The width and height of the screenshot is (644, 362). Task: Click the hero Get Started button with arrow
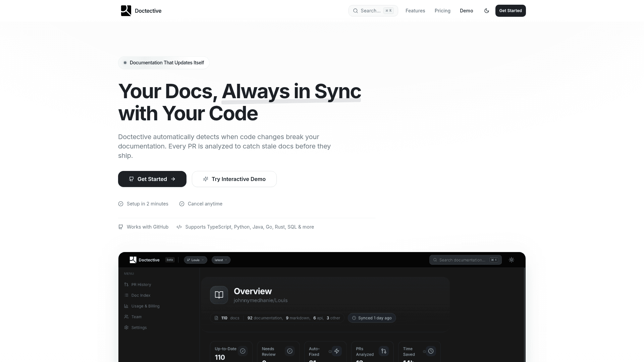[152, 179]
